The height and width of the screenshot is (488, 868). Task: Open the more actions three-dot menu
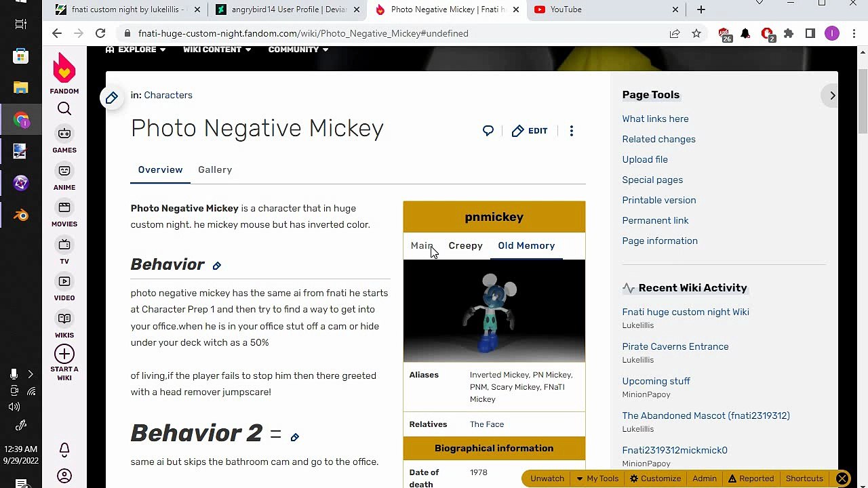pos(572,131)
